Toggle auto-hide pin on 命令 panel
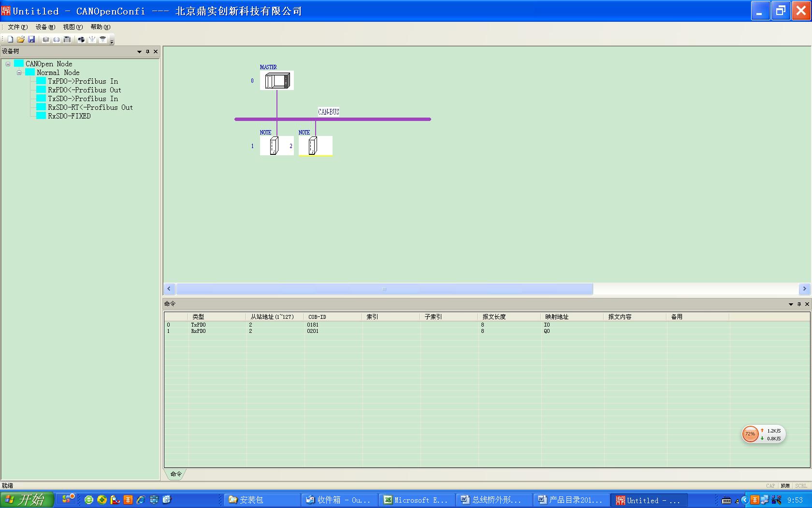812x508 pixels. tap(799, 304)
